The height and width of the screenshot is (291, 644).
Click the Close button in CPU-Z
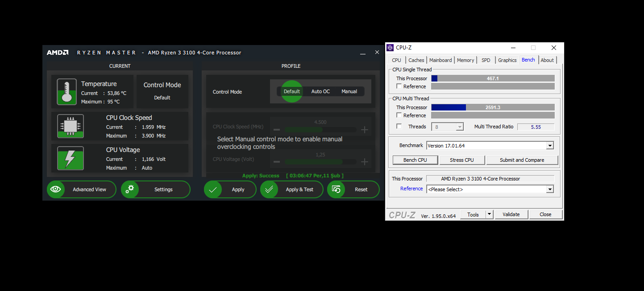[545, 214]
